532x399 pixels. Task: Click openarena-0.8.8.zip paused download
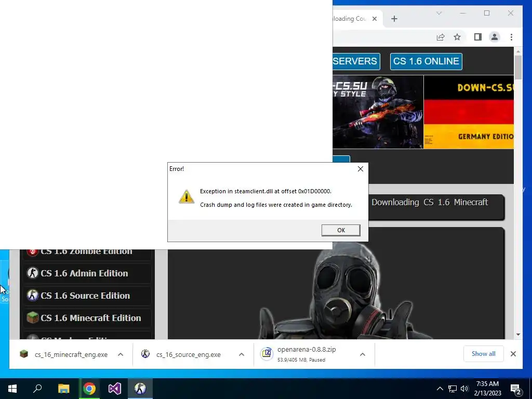pos(307,354)
